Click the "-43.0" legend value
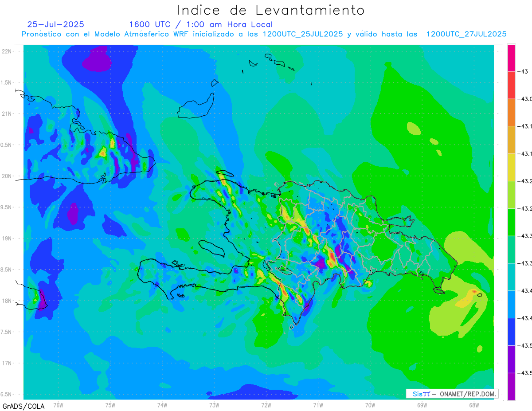 [x=525, y=99]
